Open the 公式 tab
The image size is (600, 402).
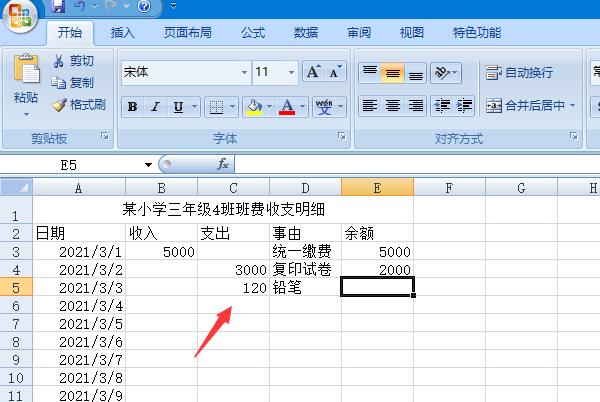coord(253,33)
